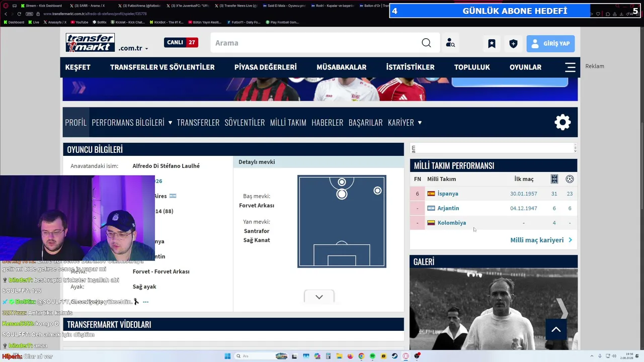The height and width of the screenshot is (362, 644).
Task: Click the Spain flag icon
Action: click(x=431, y=194)
